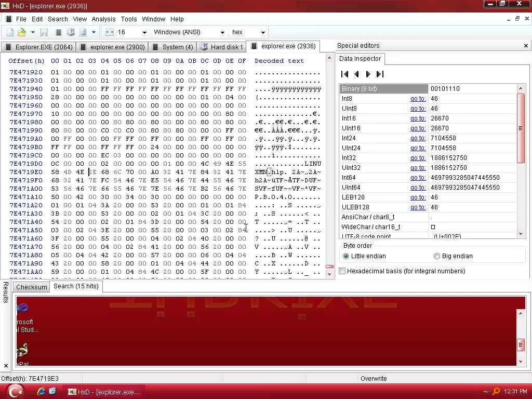Go to next byte in Data inspector
This screenshot has height=399, width=532.
coord(368,74)
